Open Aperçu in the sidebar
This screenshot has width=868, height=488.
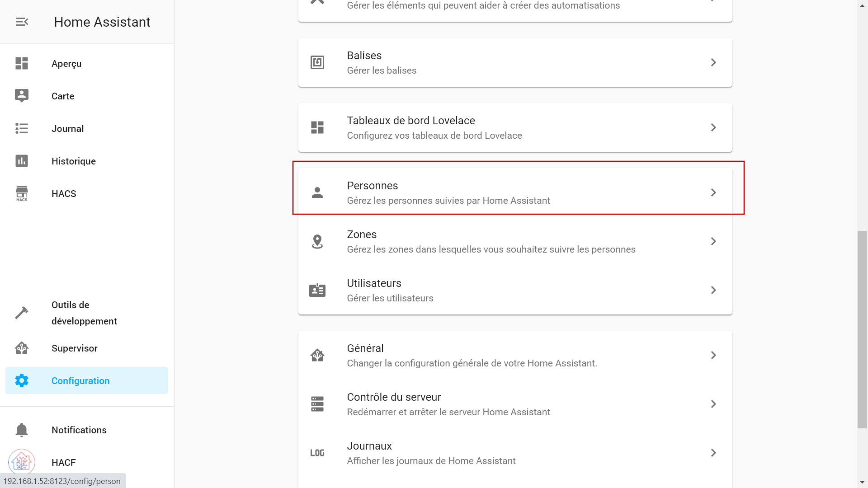click(87, 63)
